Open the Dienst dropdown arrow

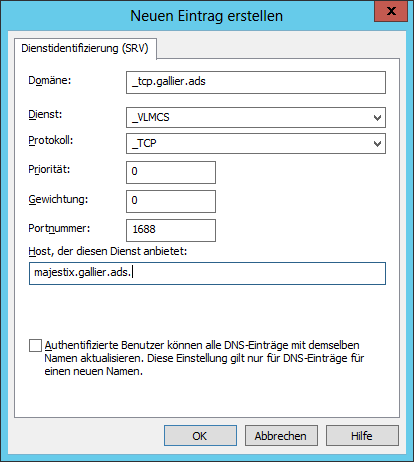coord(377,117)
